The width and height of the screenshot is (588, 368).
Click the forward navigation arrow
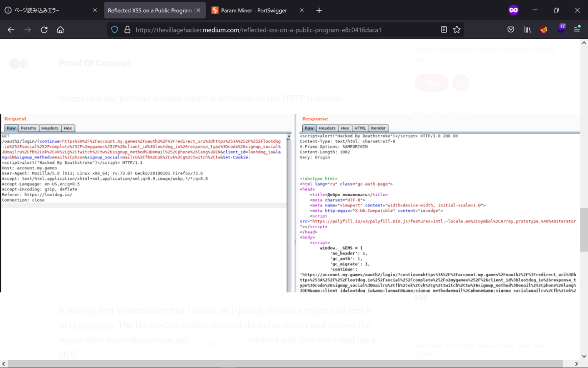coord(27,30)
